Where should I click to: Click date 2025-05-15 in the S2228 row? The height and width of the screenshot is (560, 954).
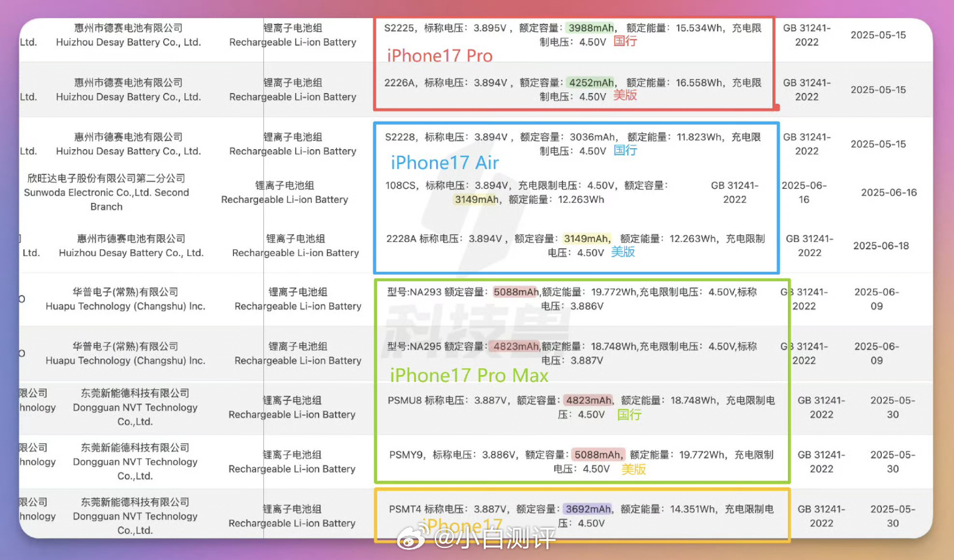[x=878, y=143]
